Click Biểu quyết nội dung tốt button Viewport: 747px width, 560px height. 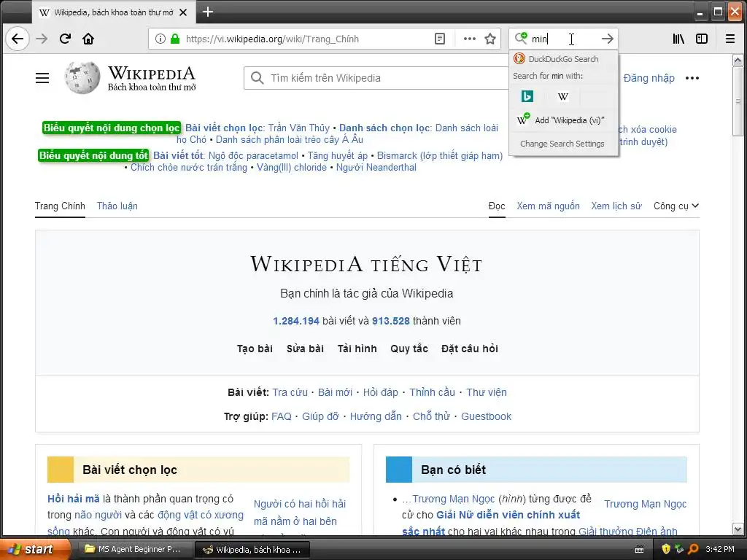coord(93,155)
